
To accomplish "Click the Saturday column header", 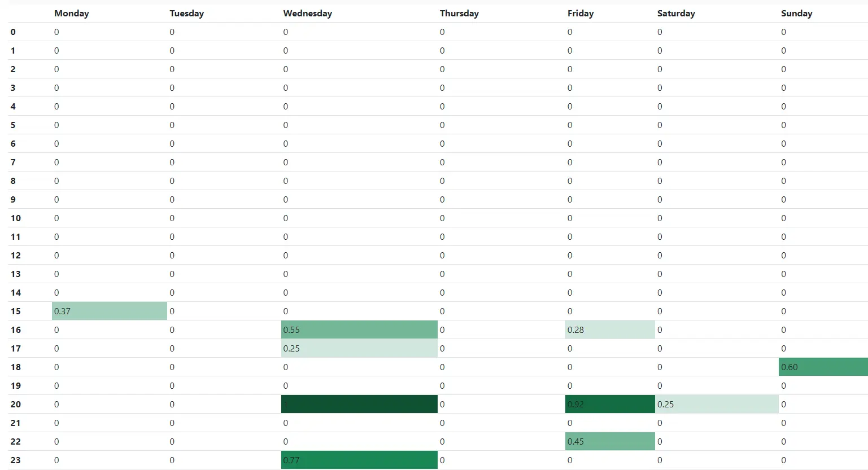I will tap(676, 14).
